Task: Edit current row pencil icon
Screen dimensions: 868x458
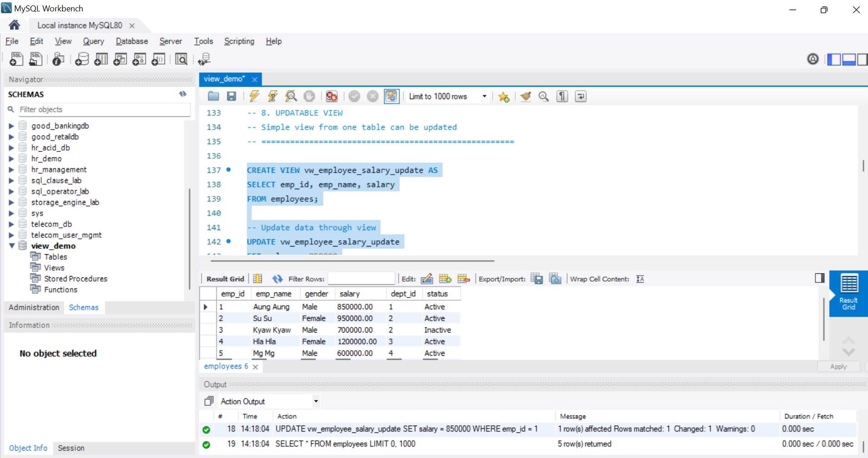Action: 426,279
